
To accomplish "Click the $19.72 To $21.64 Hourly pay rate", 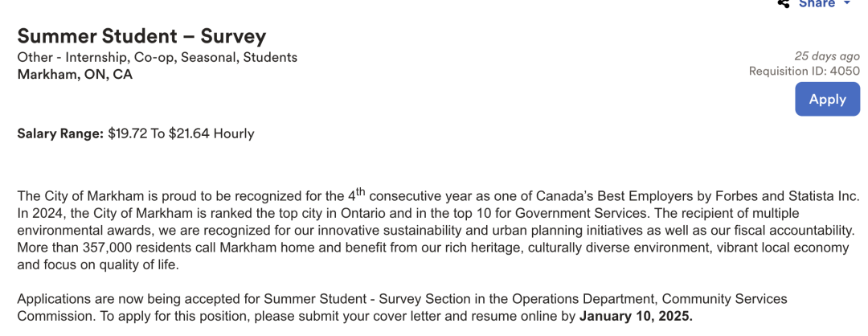I will pos(181,133).
